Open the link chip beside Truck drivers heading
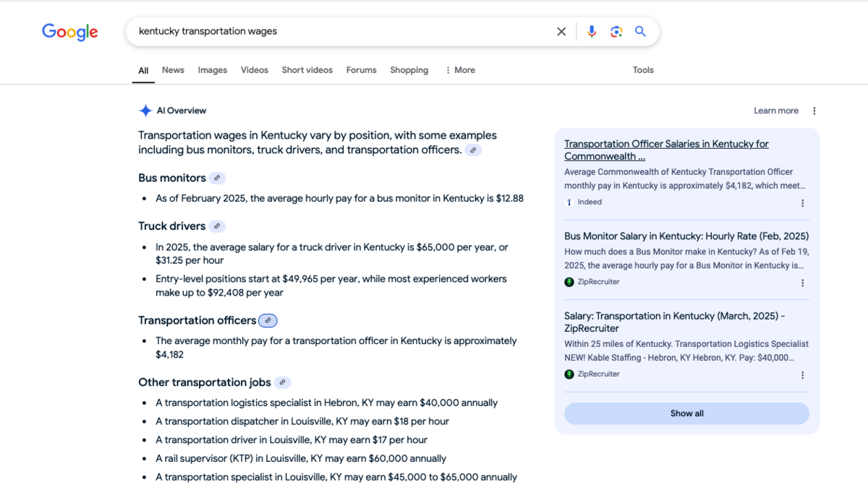868x490 pixels. click(x=217, y=226)
